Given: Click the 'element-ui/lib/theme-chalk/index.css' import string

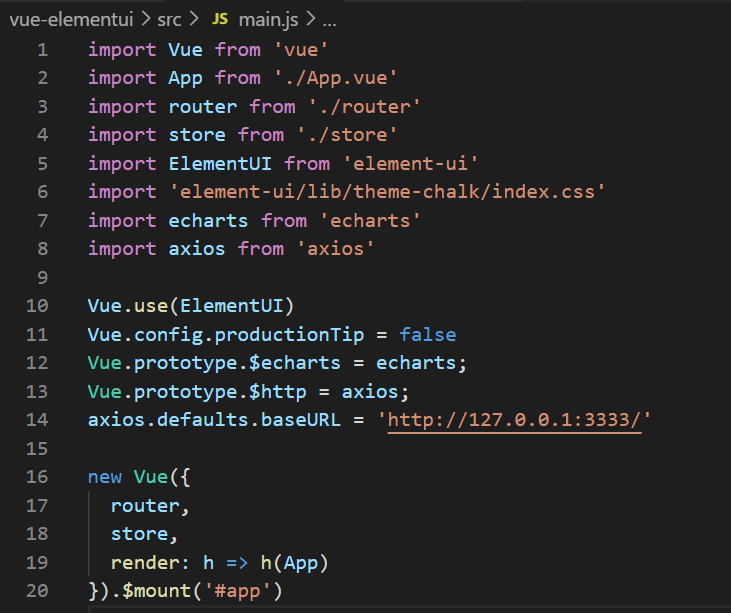Looking at the screenshot, I should pos(387,192).
